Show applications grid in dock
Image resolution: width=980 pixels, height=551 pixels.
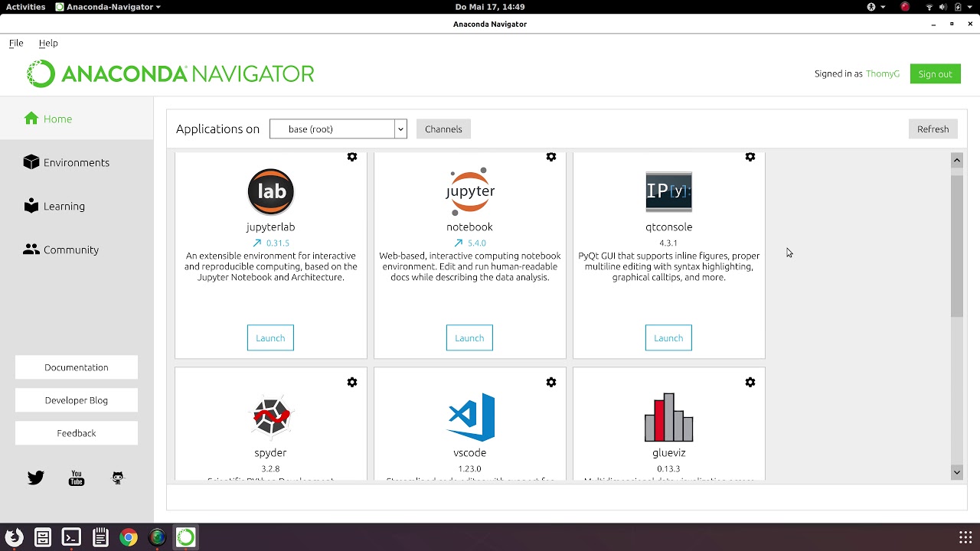point(965,537)
